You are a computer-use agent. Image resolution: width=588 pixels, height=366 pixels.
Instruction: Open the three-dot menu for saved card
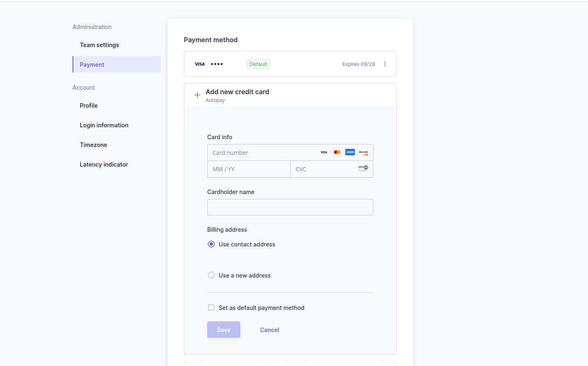coord(385,64)
